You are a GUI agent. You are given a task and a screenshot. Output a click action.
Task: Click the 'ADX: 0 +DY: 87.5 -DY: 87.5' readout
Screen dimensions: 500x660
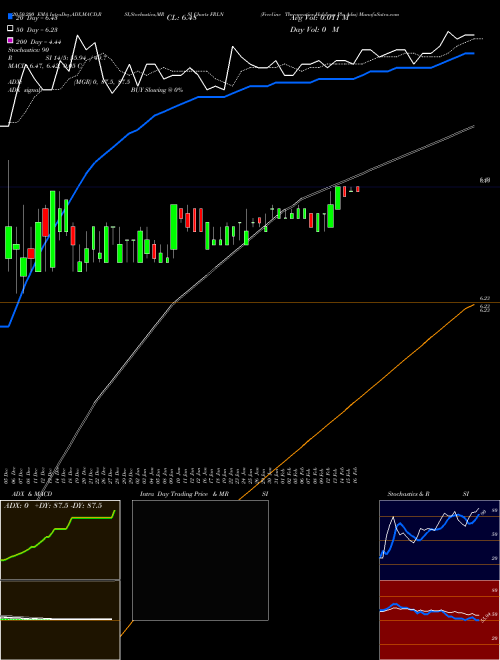[53, 506]
